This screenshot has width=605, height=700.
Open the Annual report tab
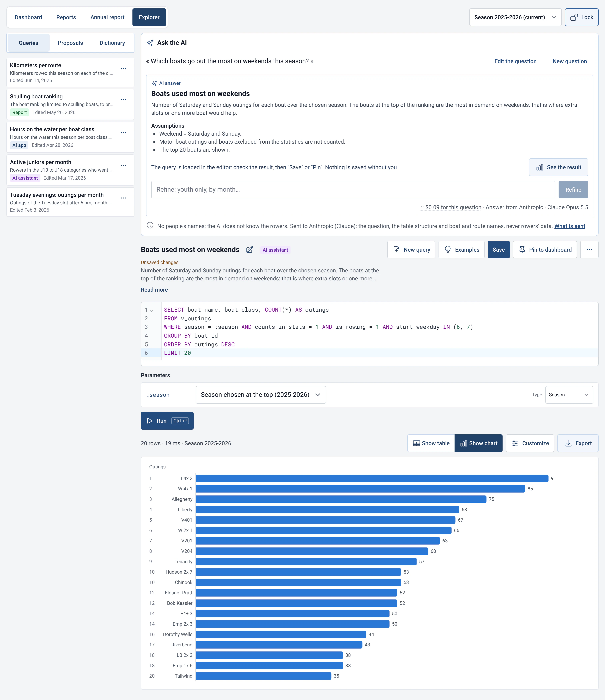(x=107, y=17)
